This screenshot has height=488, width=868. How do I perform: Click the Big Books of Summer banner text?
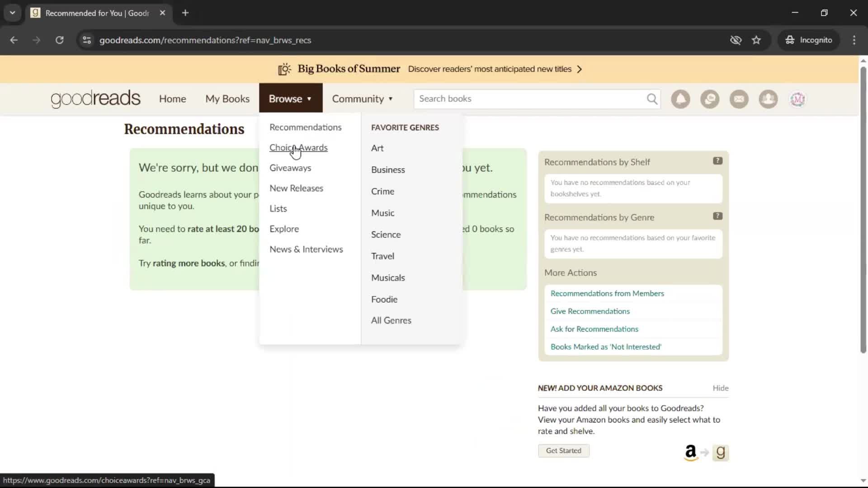(x=349, y=69)
